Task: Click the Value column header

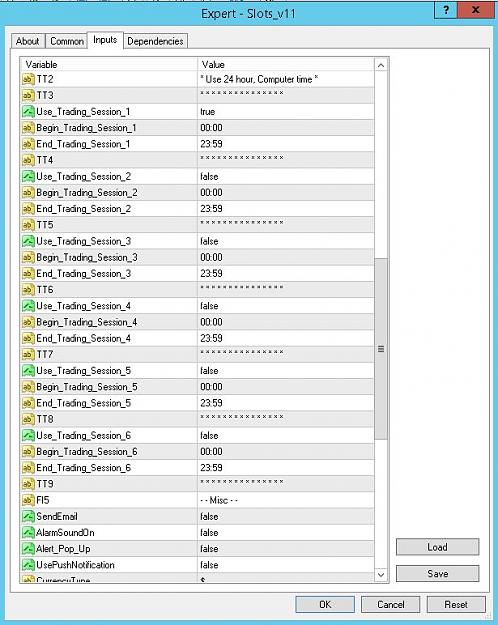Action: point(285,65)
